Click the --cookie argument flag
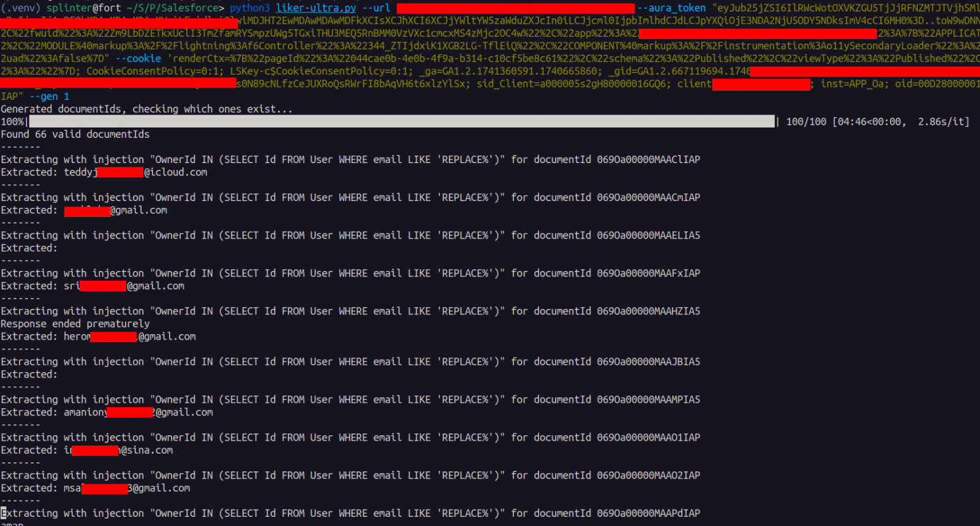The height and width of the screenshot is (526, 980). pyautogui.click(x=138, y=58)
